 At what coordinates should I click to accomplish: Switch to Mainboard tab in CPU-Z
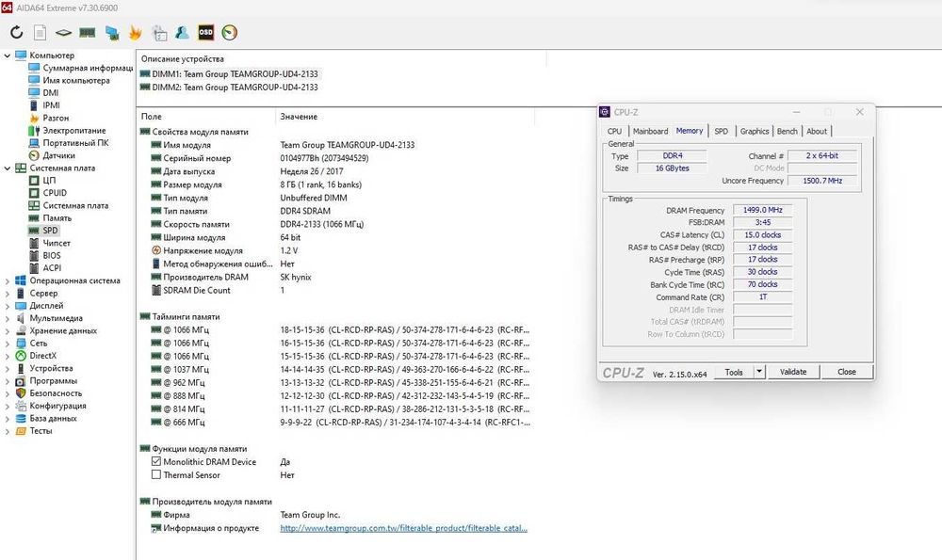pyautogui.click(x=650, y=131)
